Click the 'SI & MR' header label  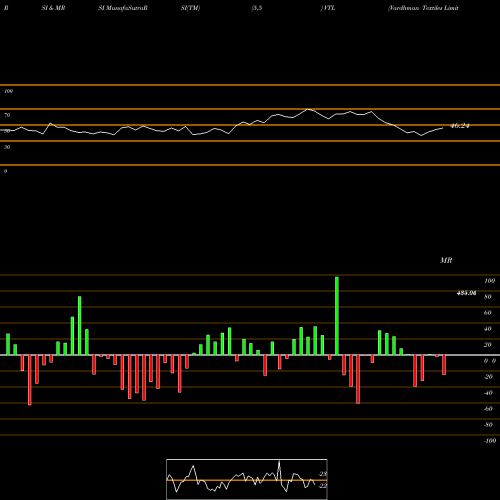(x=53, y=8)
